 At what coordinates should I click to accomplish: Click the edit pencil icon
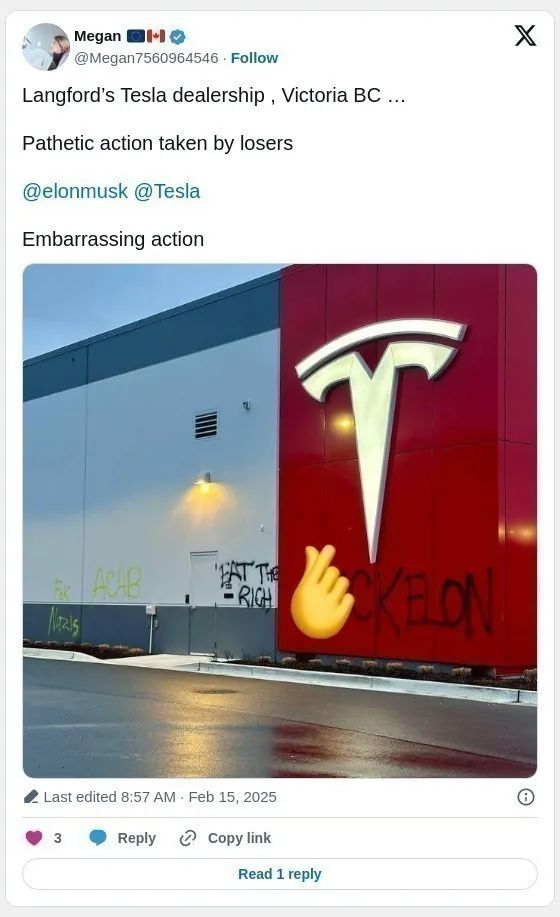[x=31, y=797]
